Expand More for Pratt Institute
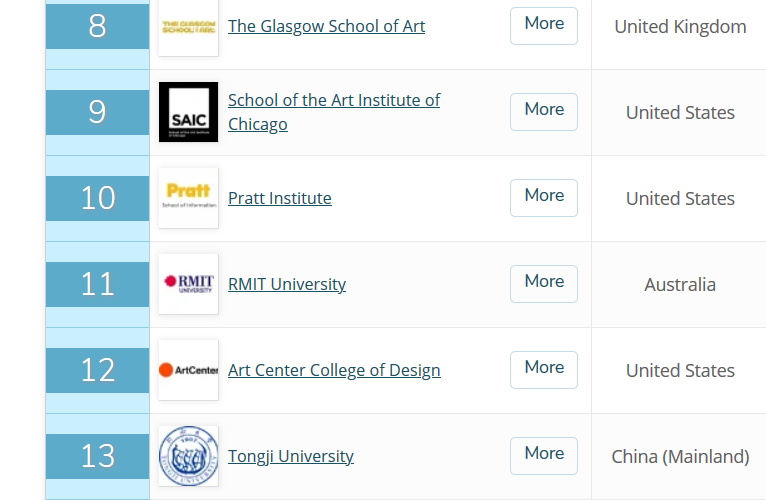The width and height of the screenshot is (766, 500). [x=544, y=197]
